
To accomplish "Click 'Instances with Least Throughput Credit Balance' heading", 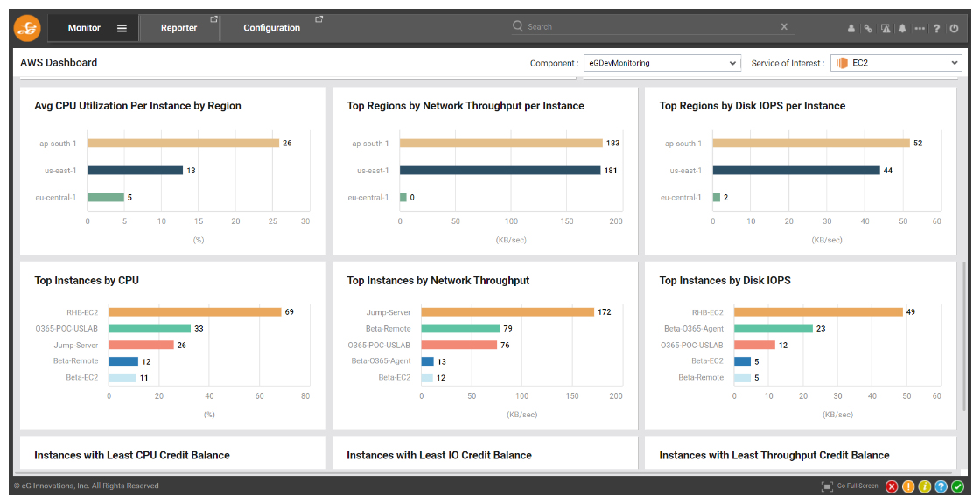I will (x=774, y=455).
